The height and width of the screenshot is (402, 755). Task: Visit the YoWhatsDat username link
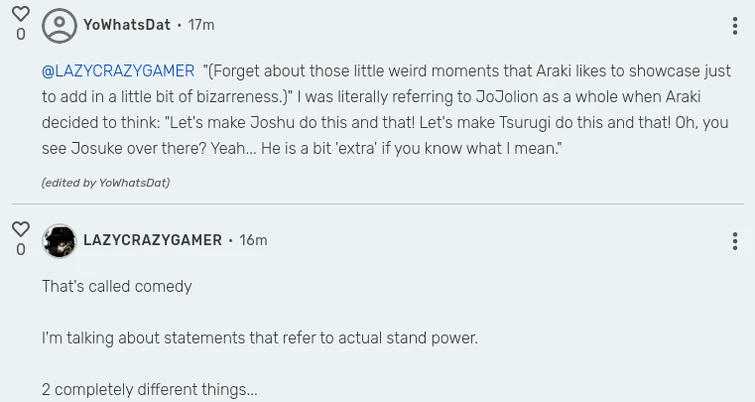tap(127, 25)
